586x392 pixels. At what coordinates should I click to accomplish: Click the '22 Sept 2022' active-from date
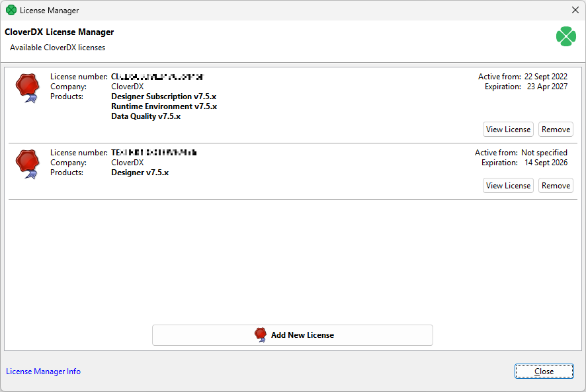click(546, 77)
